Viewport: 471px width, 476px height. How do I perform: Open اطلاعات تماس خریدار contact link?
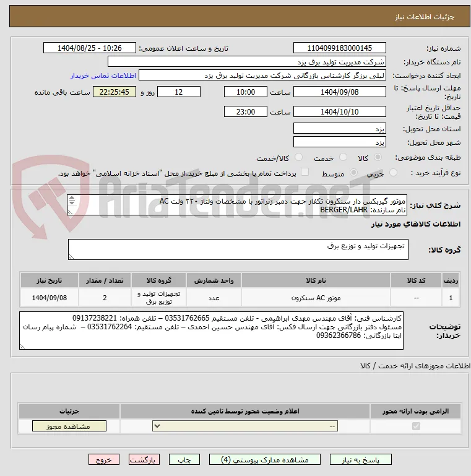coord(103,76)
